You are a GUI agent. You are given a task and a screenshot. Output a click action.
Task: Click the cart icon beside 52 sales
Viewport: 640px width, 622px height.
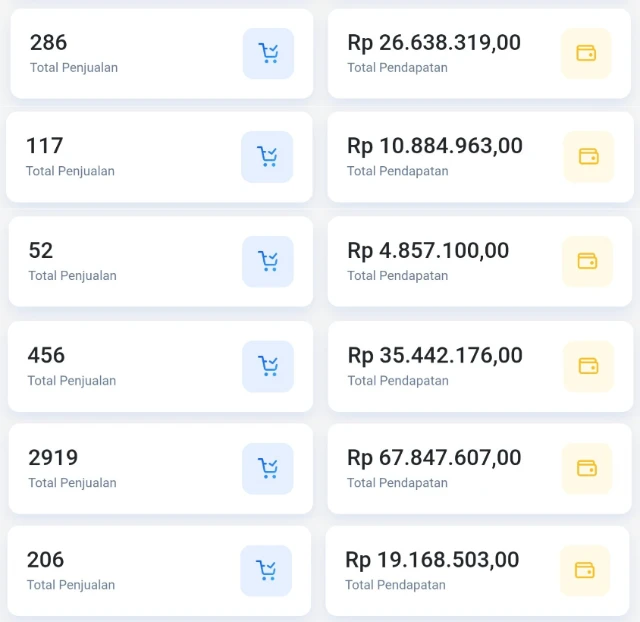point(268,261)
